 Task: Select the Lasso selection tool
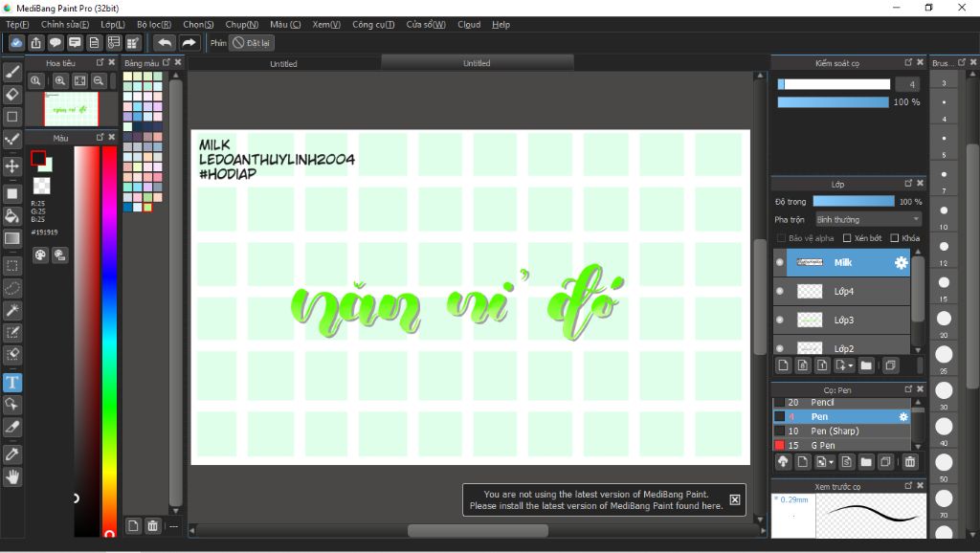click(11, 288)
